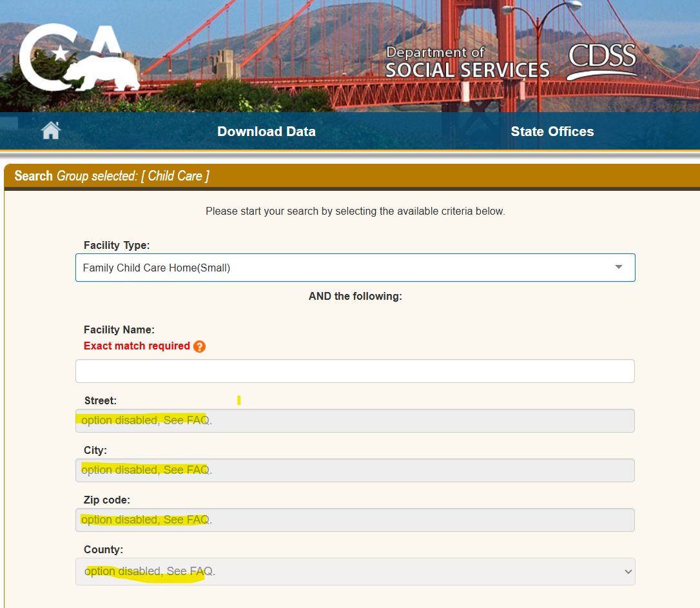The width and height of the screenshot is (700, 608).
Task: Open the State Offices menu
Action: click(x=552, y=132)
